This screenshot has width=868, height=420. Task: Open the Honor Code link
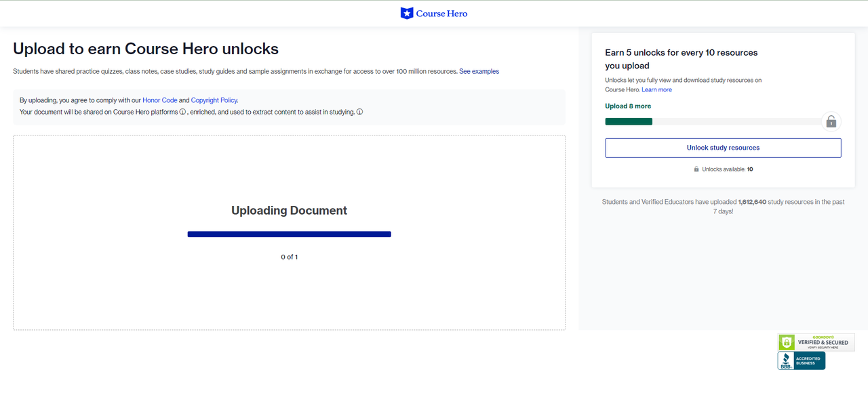[x=160, y=100]
